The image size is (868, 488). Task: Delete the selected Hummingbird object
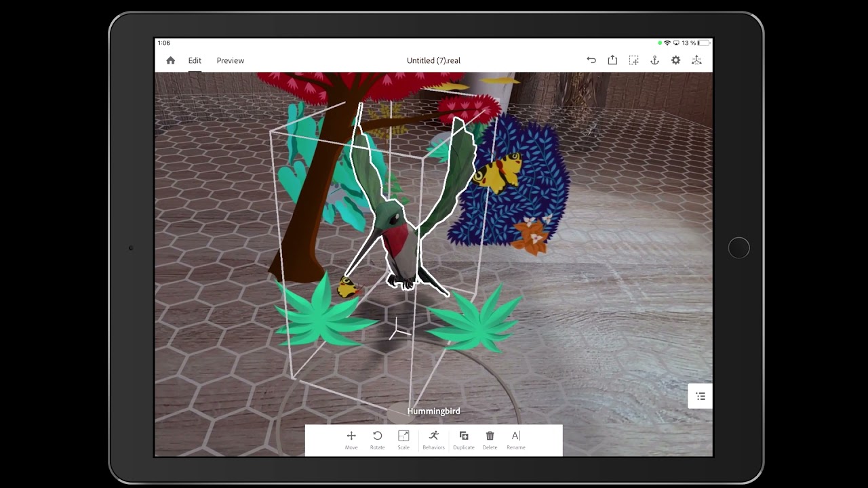coord(490,440)
